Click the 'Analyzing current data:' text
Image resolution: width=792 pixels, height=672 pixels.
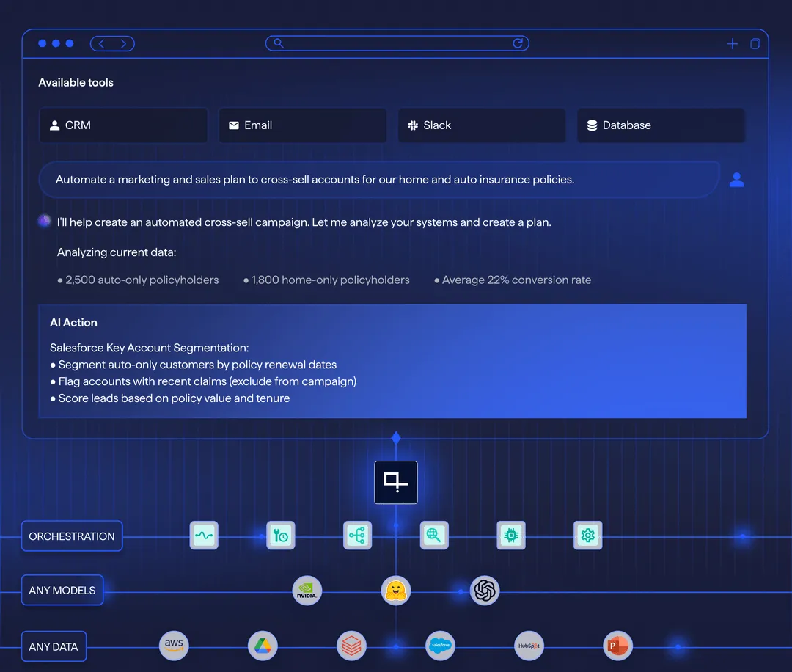117,252
